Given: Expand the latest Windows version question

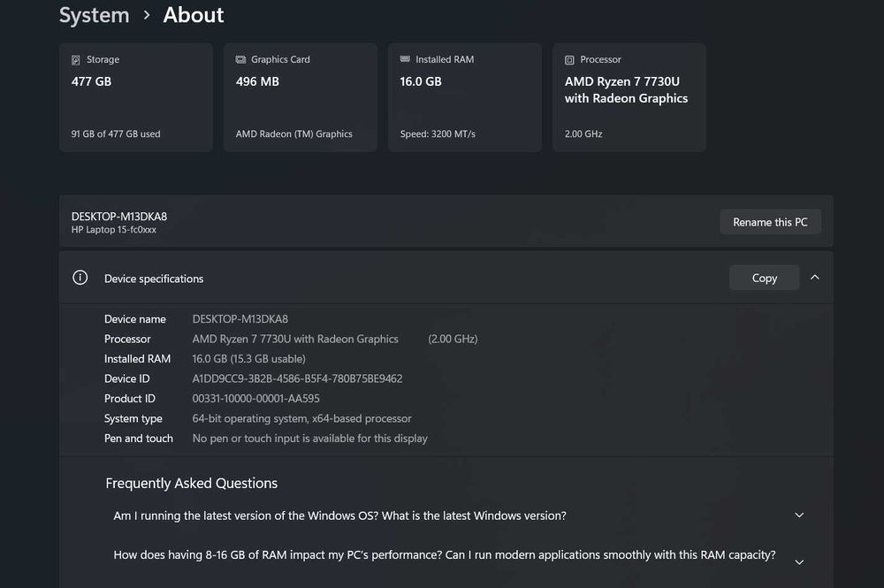Looking at the screenshot, I should pos(799,515).
